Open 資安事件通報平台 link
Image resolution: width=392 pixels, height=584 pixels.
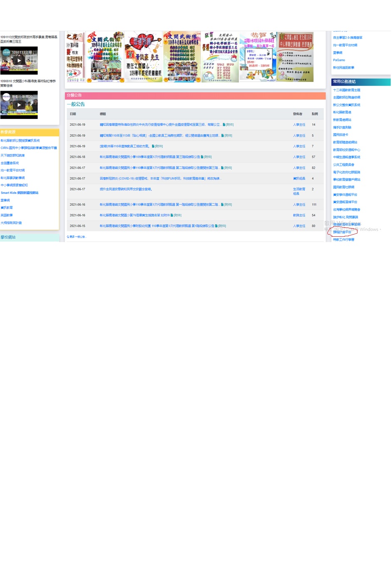pos(345,195)
